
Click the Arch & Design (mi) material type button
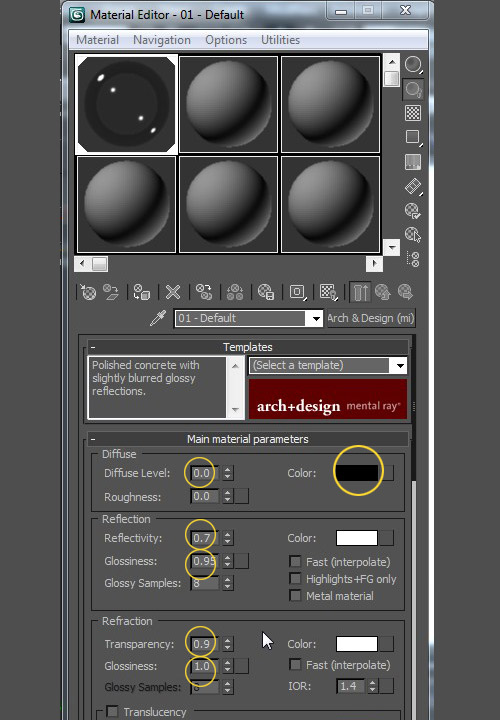pyautogui.click(x=371, y=318)
